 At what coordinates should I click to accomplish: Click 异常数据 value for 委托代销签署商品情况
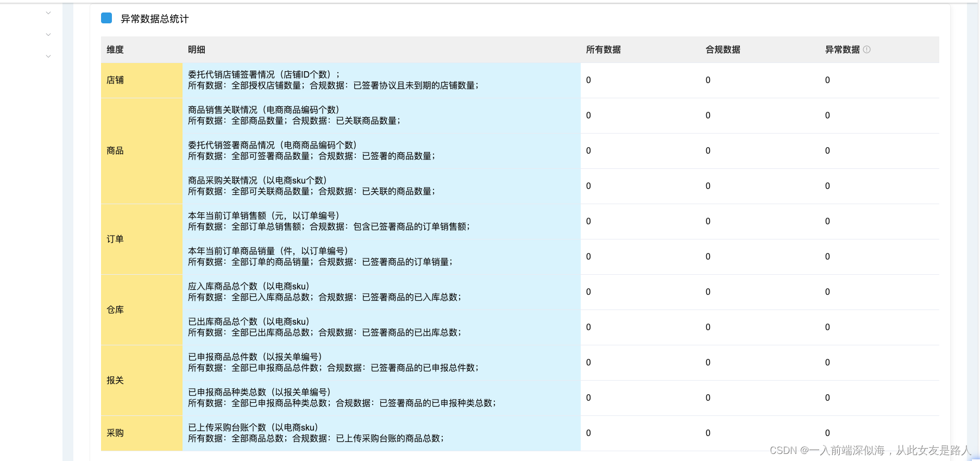(827, 151)
